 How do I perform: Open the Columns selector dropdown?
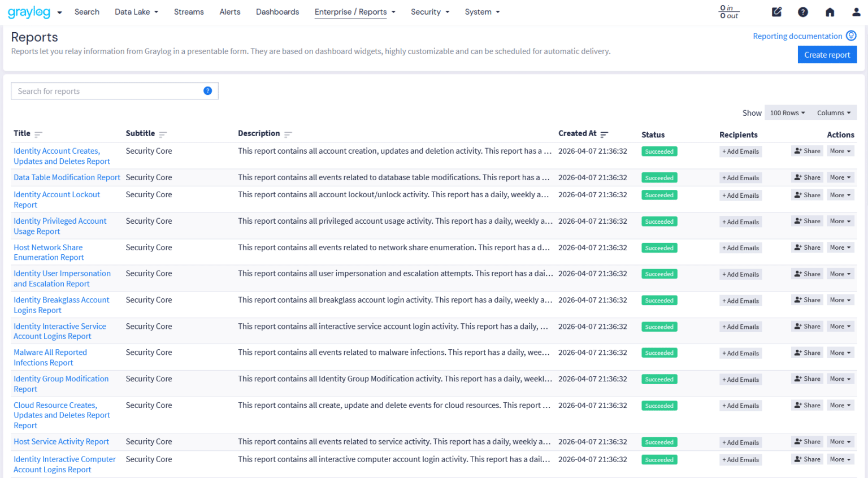pyautogui.click(x=834, y=113)
